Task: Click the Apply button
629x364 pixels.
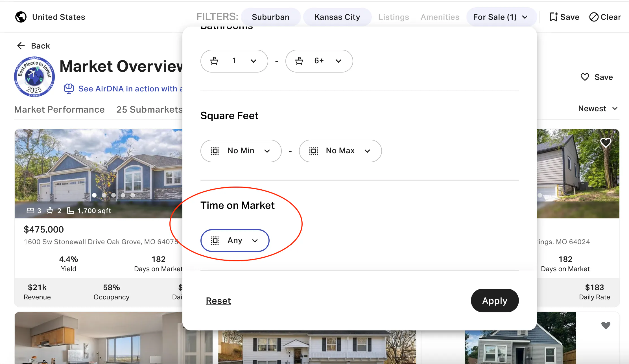Action: click(495, 301)
